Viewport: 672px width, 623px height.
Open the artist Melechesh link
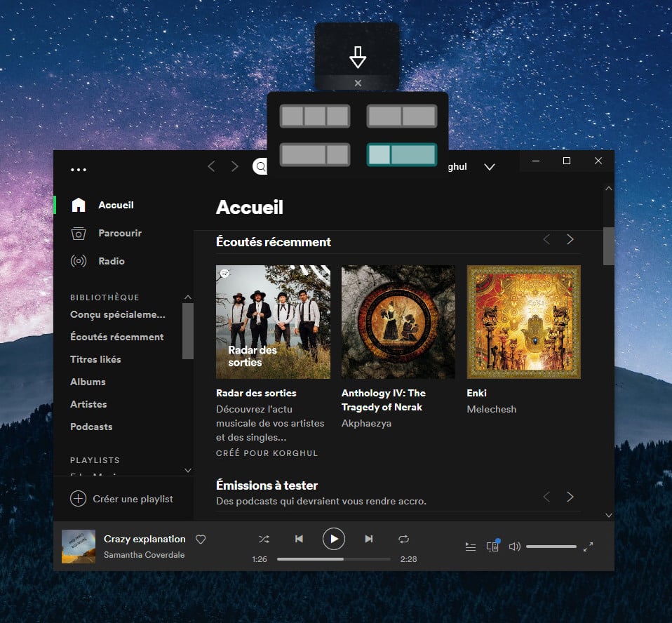[492, 410]
